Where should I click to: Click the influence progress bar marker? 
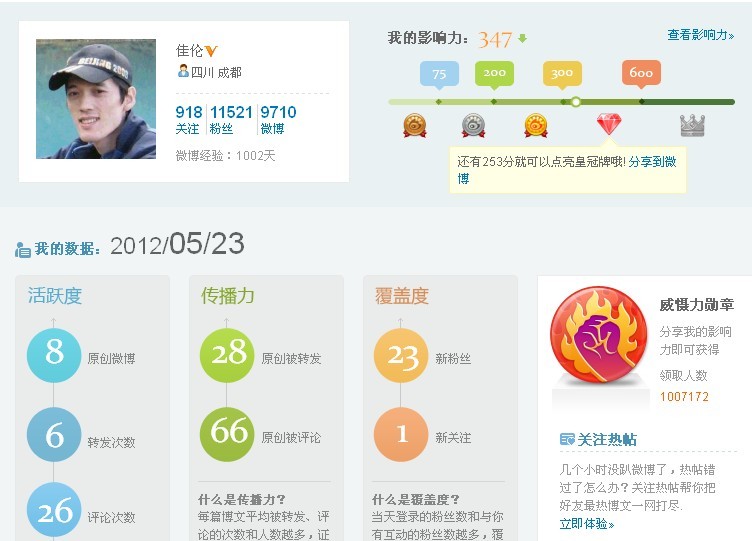(x=576, y=102)
